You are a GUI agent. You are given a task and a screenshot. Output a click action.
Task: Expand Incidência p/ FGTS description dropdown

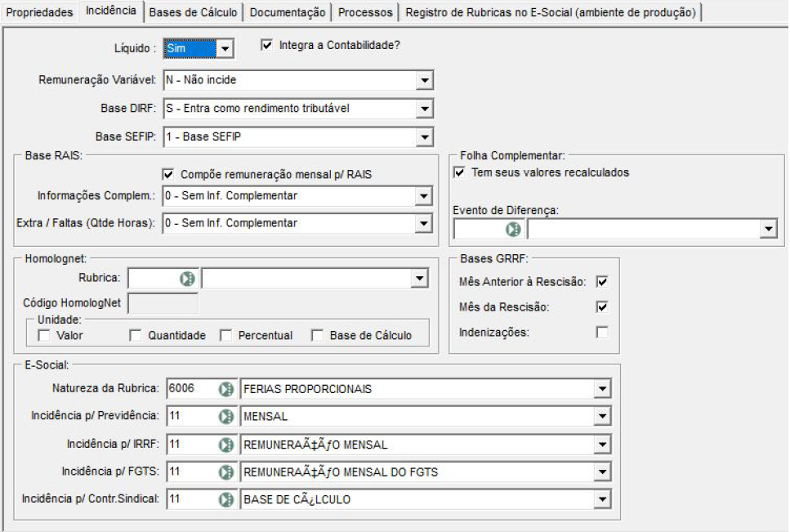click(x=602, y=472)
